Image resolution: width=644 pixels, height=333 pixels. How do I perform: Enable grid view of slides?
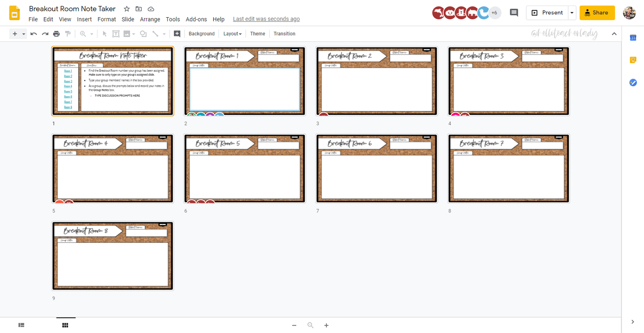(x=65, y=325)
